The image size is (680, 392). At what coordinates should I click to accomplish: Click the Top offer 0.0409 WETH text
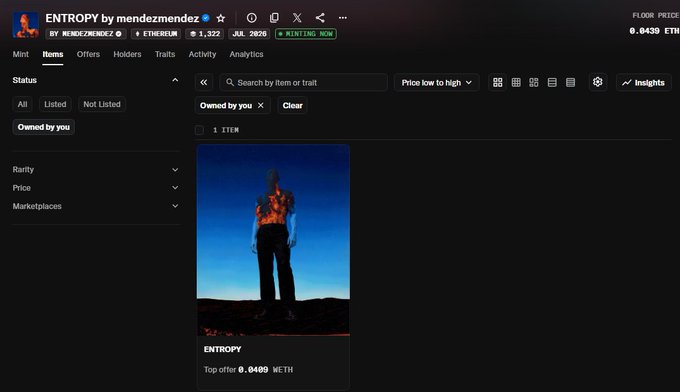tap(248, 370)
